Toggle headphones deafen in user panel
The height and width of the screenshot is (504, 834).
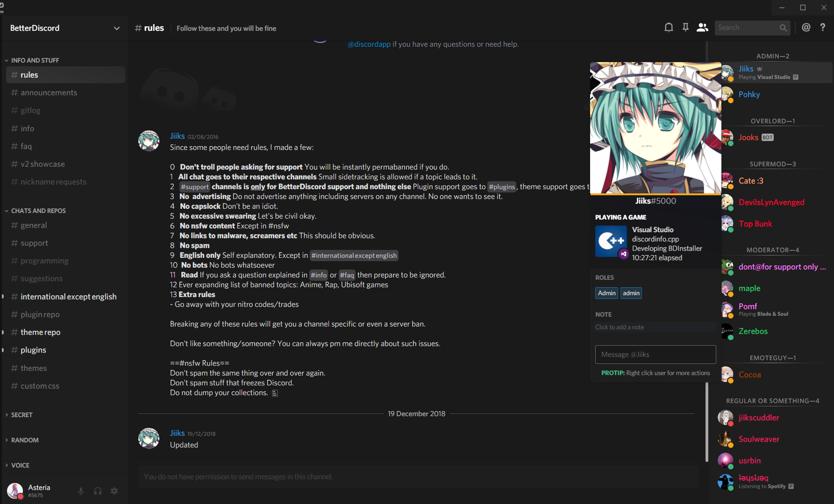tap(98, 491)
